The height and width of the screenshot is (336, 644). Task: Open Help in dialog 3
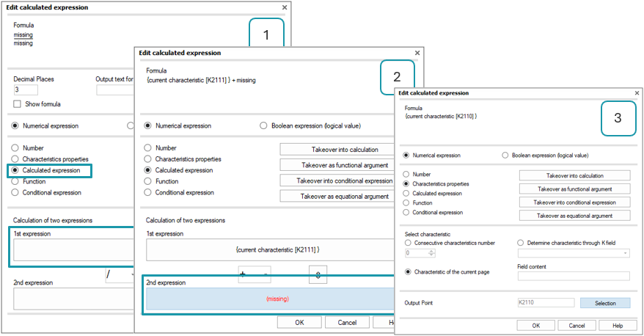coord(618,325)
